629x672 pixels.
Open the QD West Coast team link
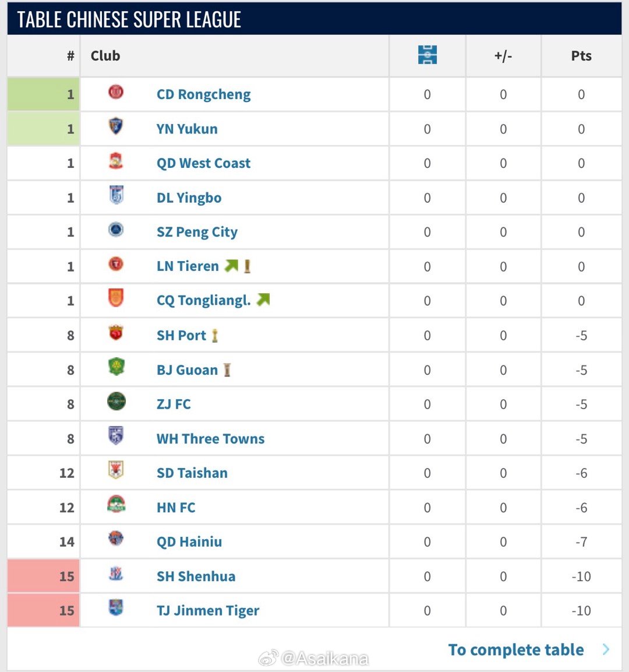coord(203,163)
